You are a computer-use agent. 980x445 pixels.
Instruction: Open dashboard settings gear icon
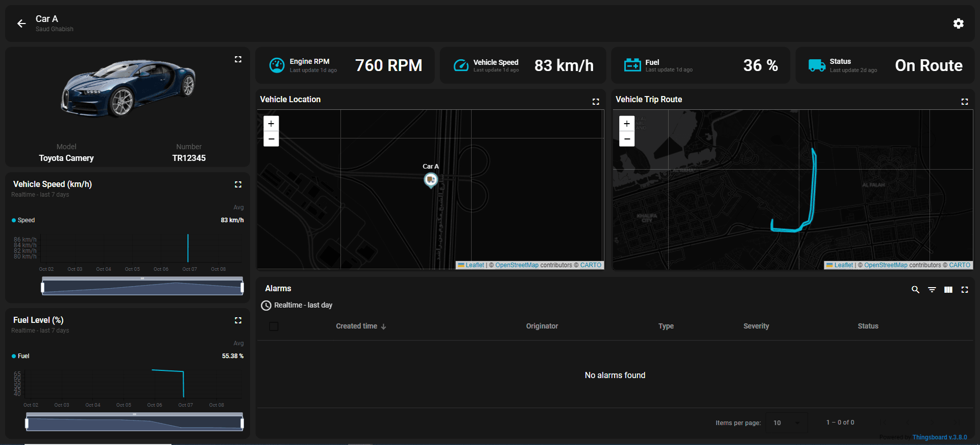[959, 24]
